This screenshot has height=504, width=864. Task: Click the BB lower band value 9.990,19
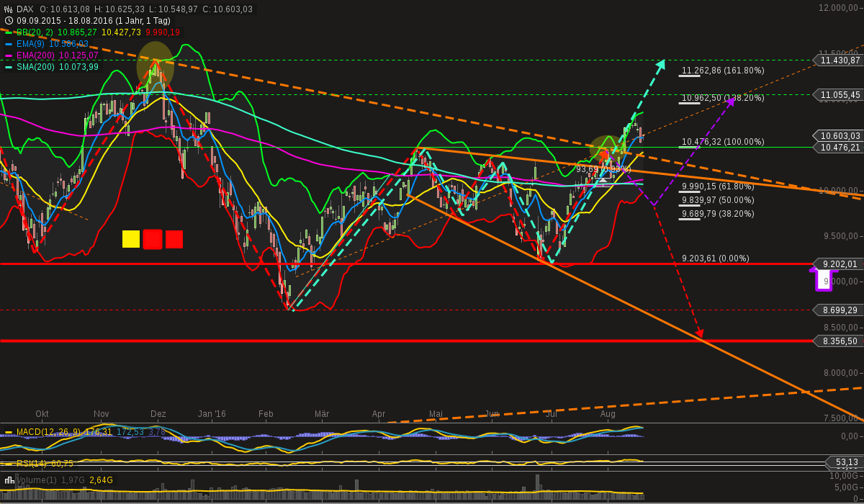(163, 32)
